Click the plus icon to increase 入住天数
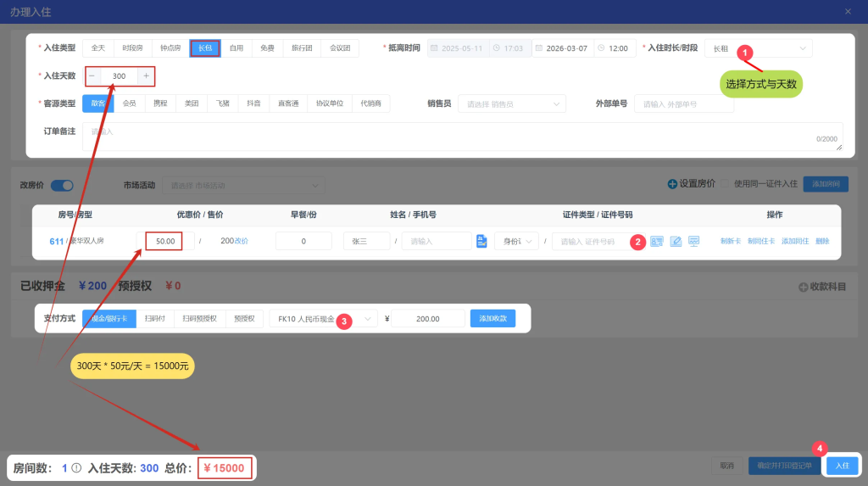The image size is (868, 486). 146,76
